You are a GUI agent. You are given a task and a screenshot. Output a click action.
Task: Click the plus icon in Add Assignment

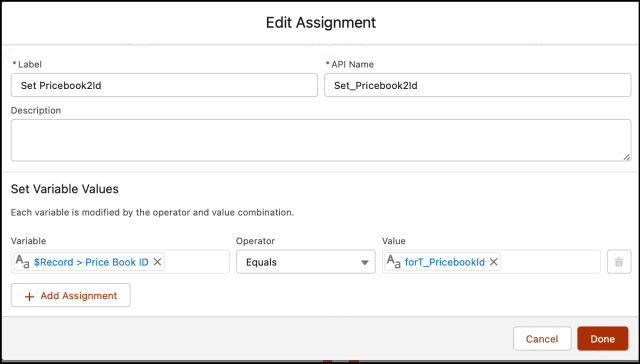point(29,296)
